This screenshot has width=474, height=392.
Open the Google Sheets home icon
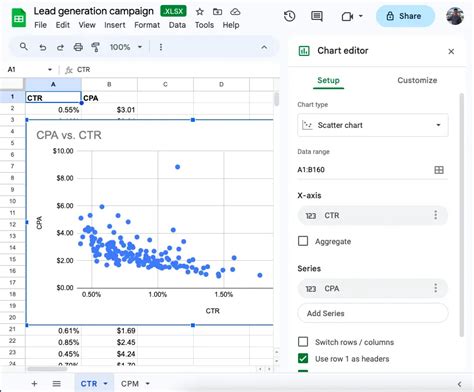pos(19,18)
